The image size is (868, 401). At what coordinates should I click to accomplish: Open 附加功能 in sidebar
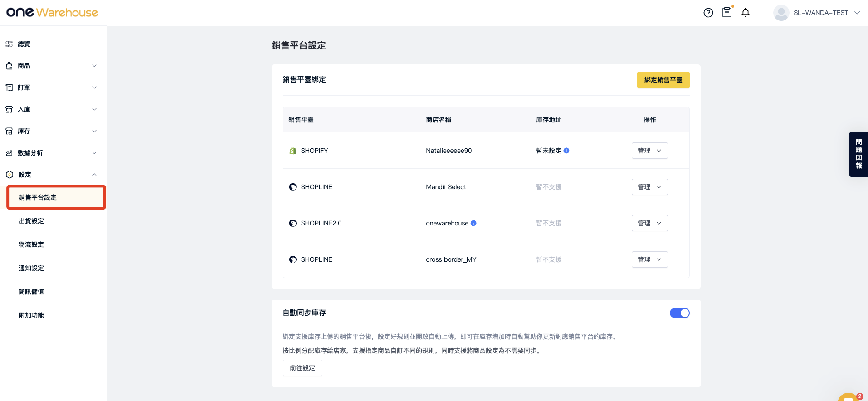(x=31, y=315)
